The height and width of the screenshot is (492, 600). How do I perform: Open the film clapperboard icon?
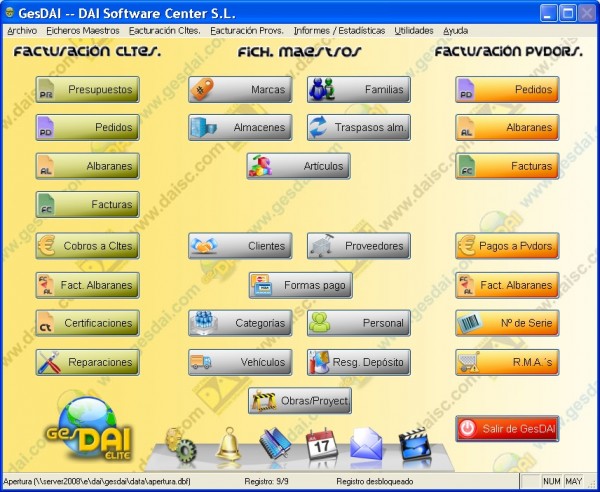pyautogui.click(x=415, y=443)
